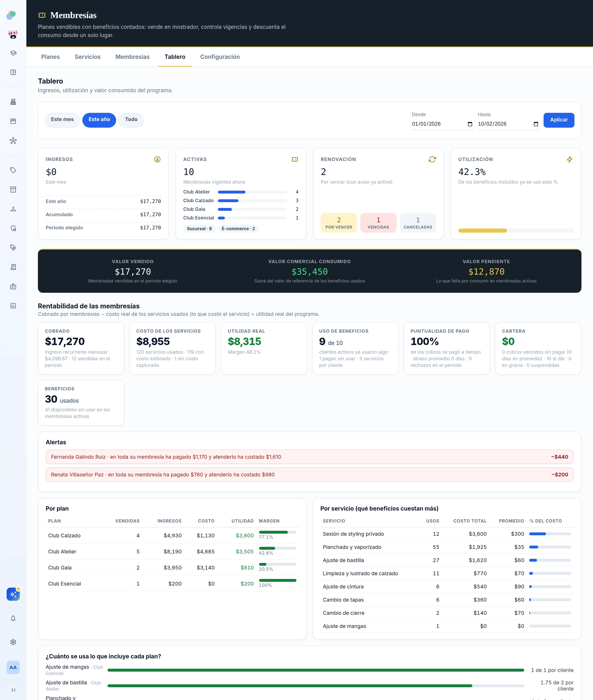Click the Desde date field 01/01/2026

(442, 124)
